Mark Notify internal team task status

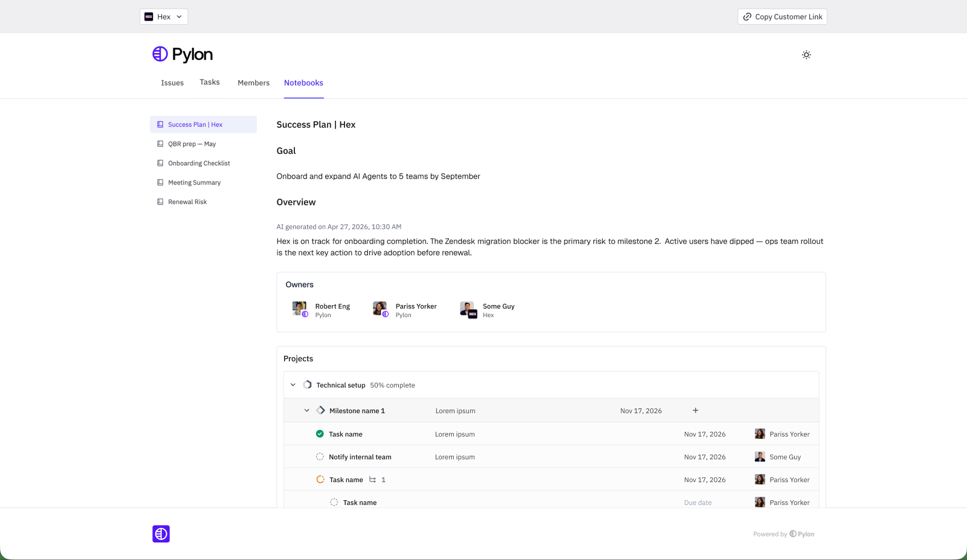[x=320, y=457]
